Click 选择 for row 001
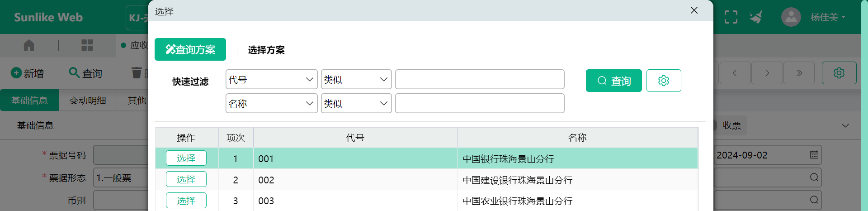Viewport: 868px width, 211px height. [x=186, y=158]
